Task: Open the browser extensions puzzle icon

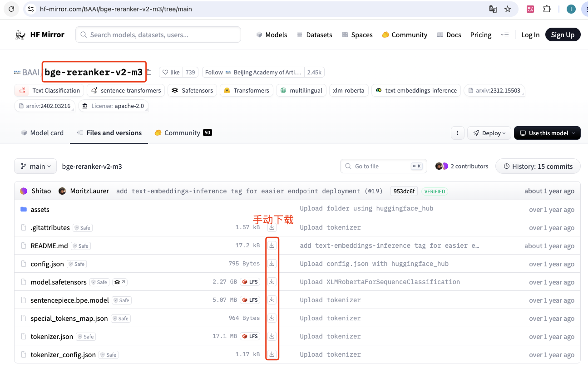Action: (547, 9)
